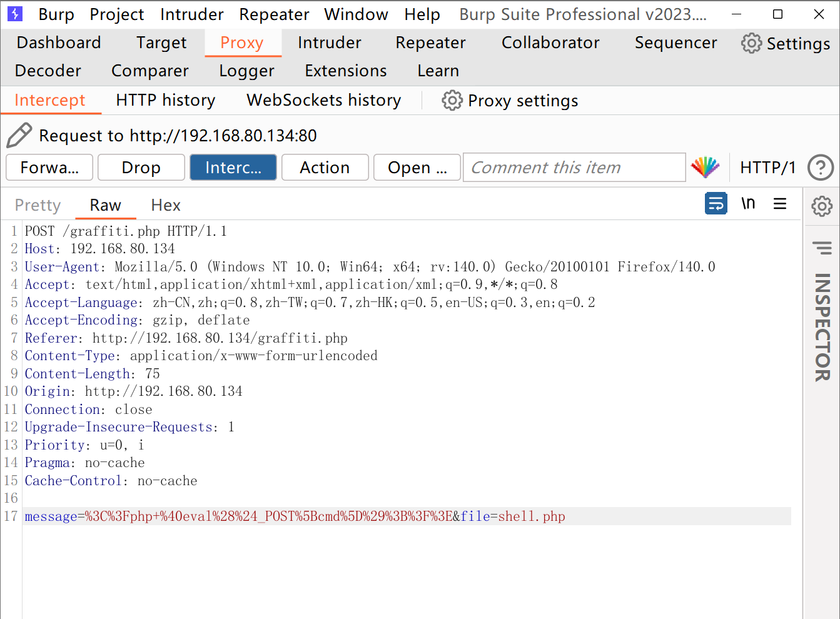Open the help question mark icon
Viewport: 840px width, 619px height.
[820, 168]
